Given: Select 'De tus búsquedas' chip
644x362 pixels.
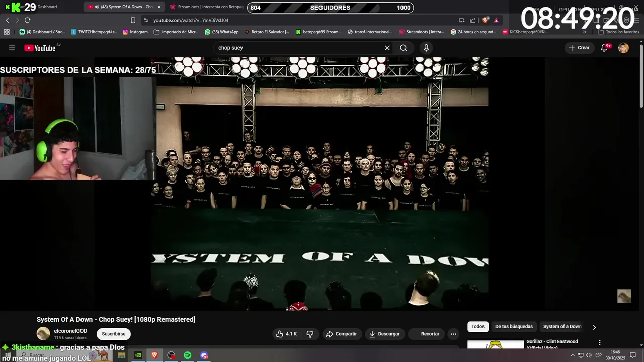Looking at the screenshot, I should pyautogui.click(x=514, y=326).
